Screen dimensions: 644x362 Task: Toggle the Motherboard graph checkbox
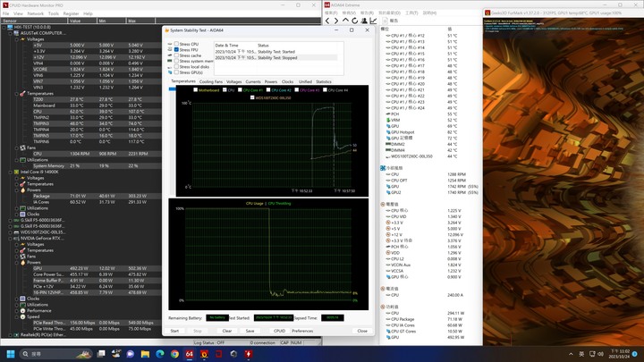click(x=196, y=90)
